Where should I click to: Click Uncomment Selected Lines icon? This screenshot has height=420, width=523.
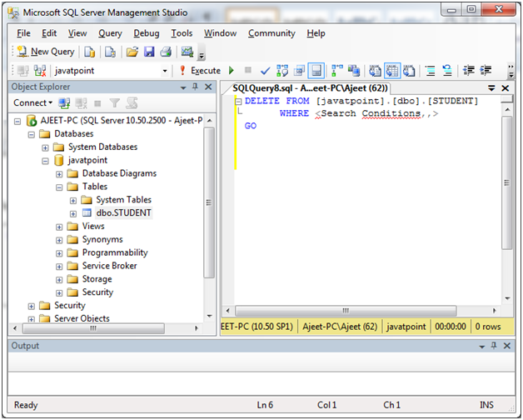tap(447, 71)
